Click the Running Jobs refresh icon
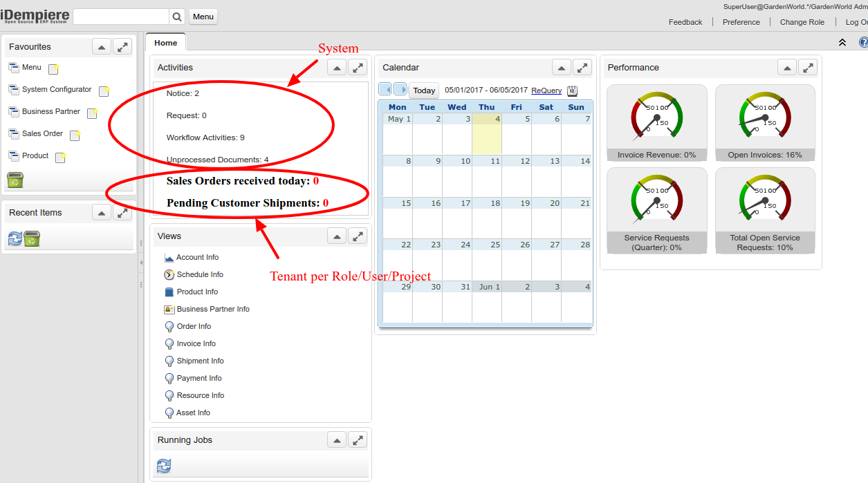The width and height of the screenshot is (868, 483). (164, 466)
